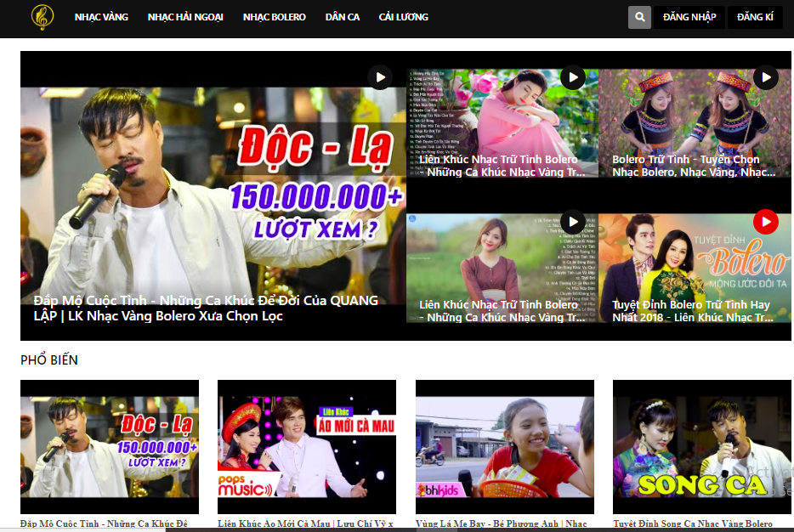This screenshot has width=794, height=532.
Task: Click the ĐĂNG NHẬP button
Action: 689,16
